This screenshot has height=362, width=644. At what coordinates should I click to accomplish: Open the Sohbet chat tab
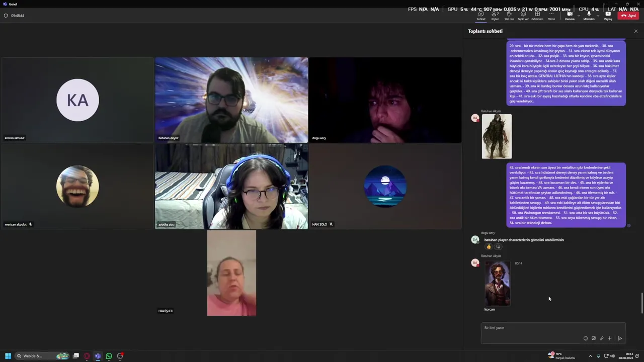click(481, 16)
